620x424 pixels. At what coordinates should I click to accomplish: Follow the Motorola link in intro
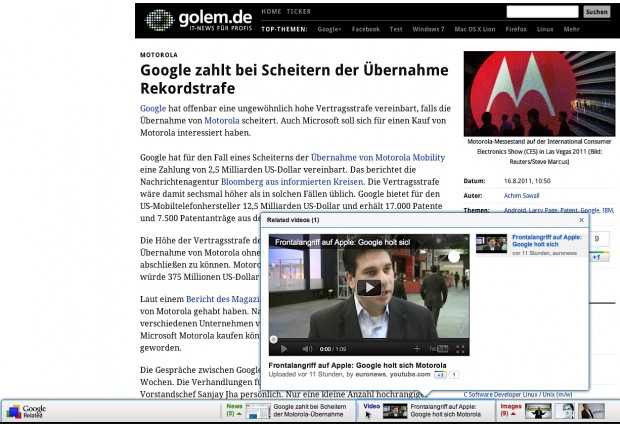point(222,121)
